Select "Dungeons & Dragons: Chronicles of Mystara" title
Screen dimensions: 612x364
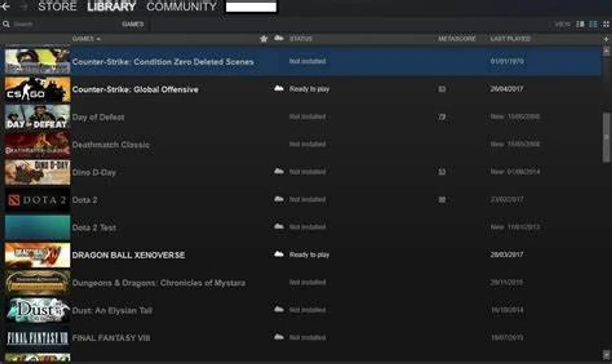click(159, 283)
